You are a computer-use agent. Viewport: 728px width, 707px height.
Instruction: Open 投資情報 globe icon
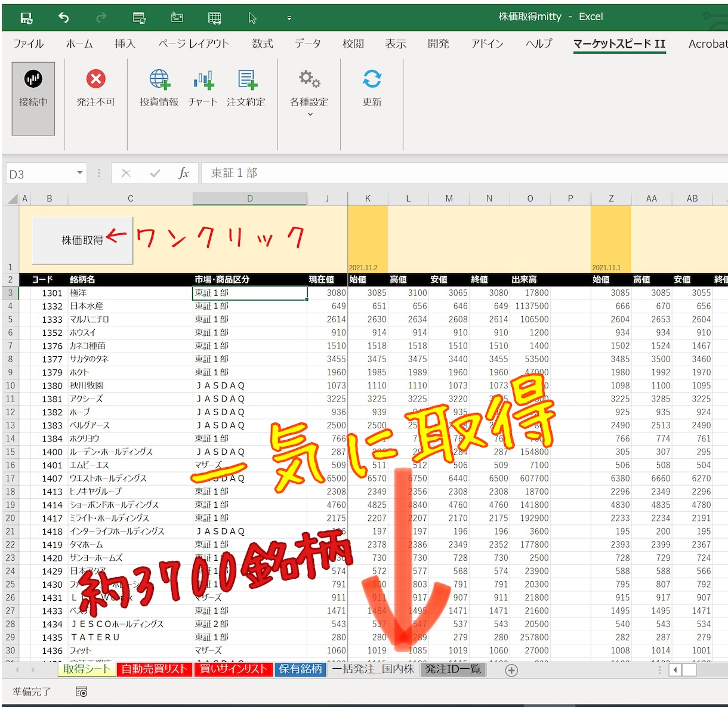[160, 79]
